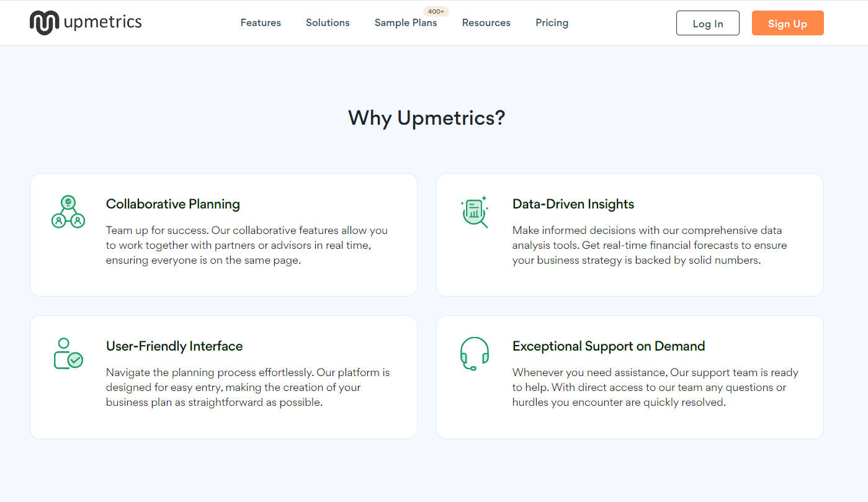Click the Log In button
868x502 pixels.
click(707, 23)
